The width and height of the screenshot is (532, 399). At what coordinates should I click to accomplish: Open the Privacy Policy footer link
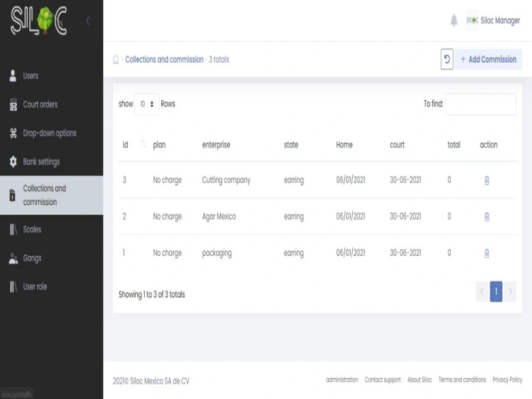click(507, 380)
